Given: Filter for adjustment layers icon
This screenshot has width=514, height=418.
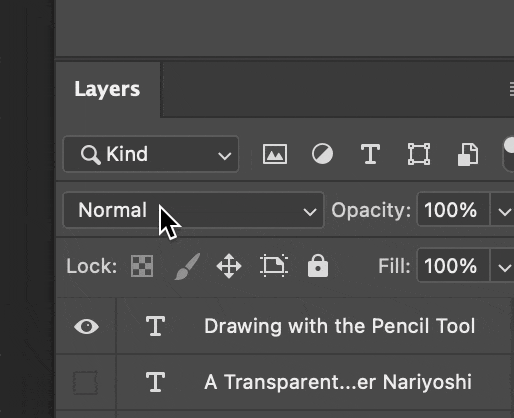Looking at the screenshot, I should click(322, 154).
